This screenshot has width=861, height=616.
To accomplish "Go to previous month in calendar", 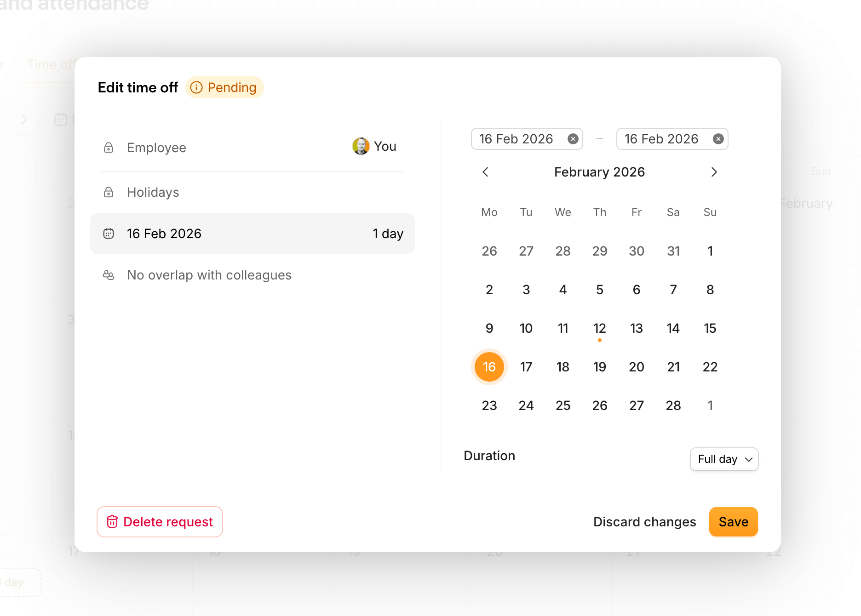I will pyautogui.click(x=485, y=172).
